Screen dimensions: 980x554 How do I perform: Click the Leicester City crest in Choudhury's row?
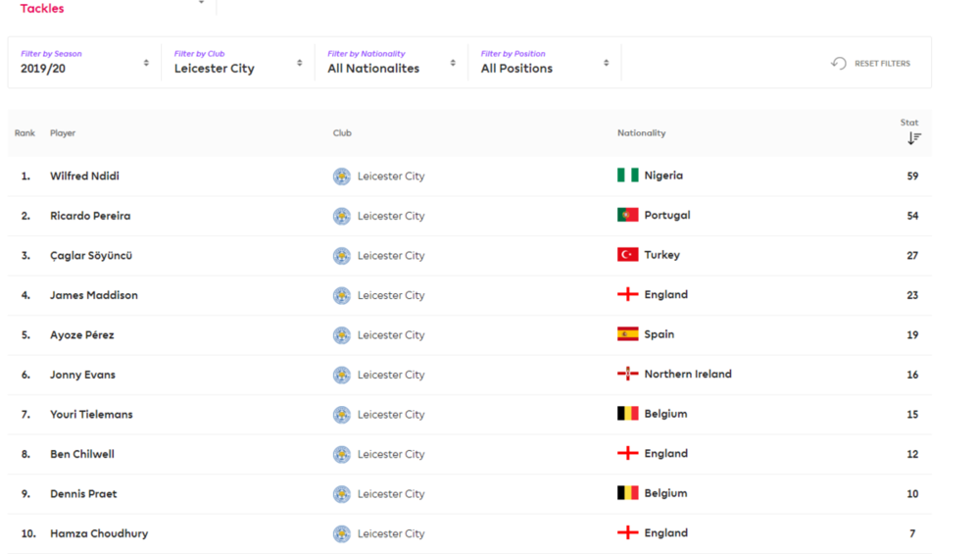click(x=342, y=534)
